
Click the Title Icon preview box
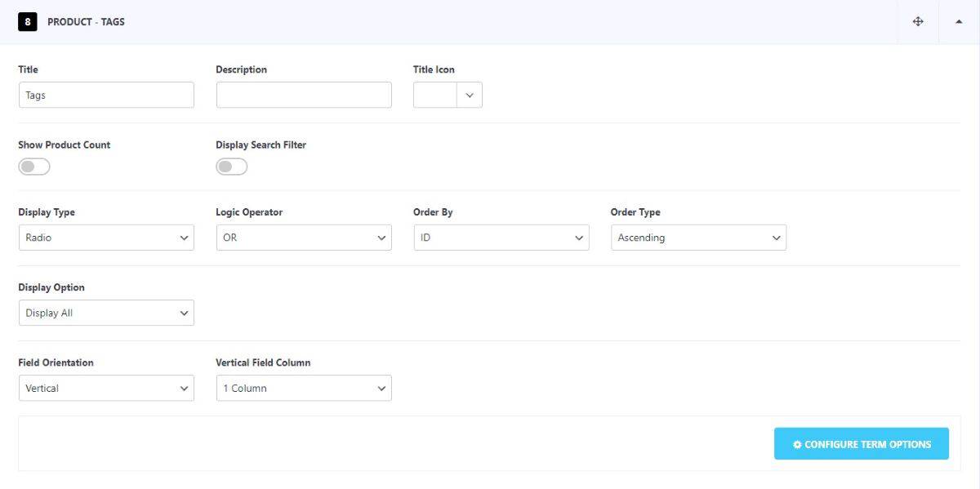pyautogui.click(x=435, y=95)
